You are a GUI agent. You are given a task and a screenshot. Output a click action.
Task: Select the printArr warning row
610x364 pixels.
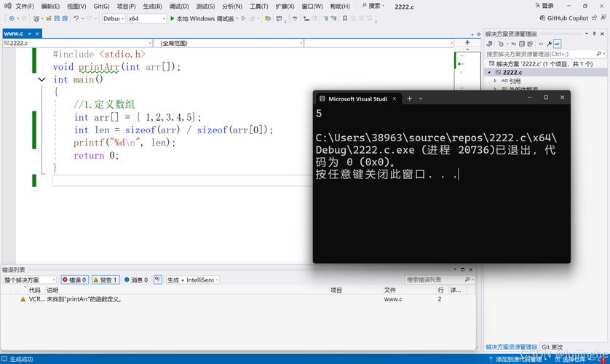pyautogui.click(x=237, y=299)
